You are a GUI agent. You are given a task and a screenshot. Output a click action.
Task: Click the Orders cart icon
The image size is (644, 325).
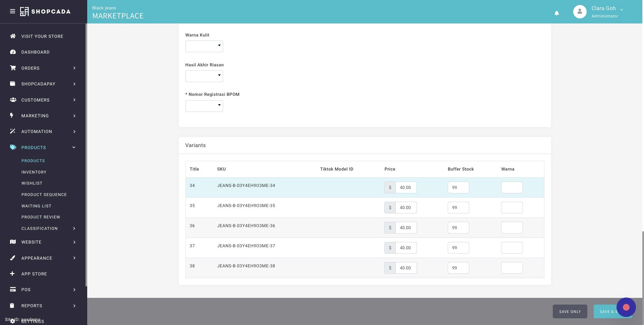13,68
